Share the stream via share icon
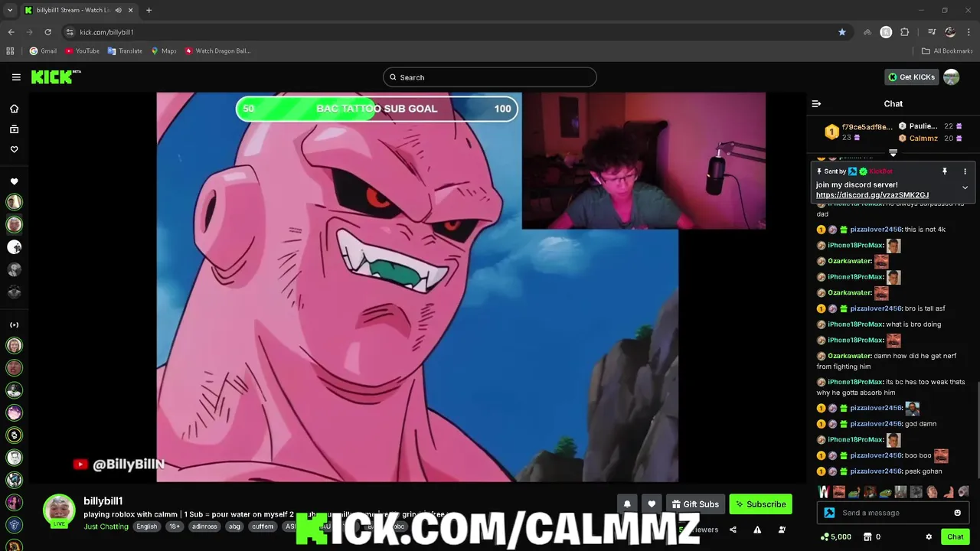980x551 pixels. 733,530
